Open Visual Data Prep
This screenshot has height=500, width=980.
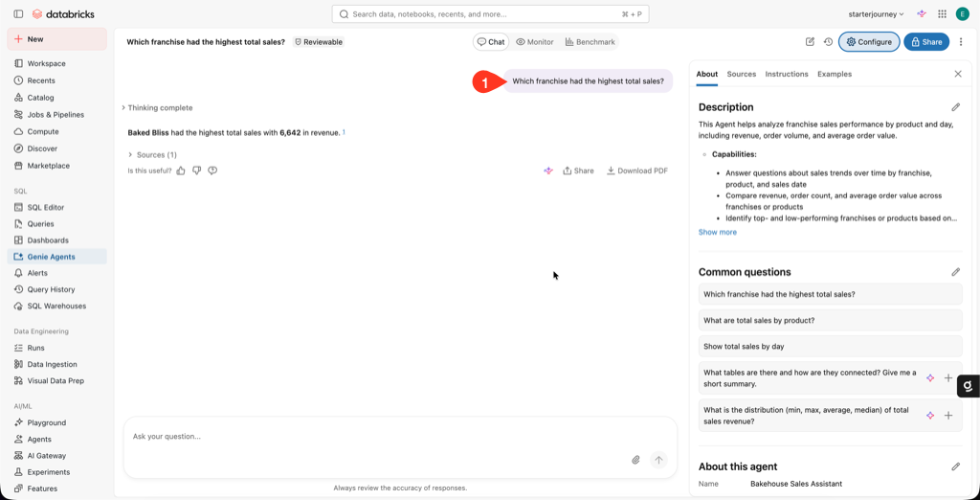56,380
